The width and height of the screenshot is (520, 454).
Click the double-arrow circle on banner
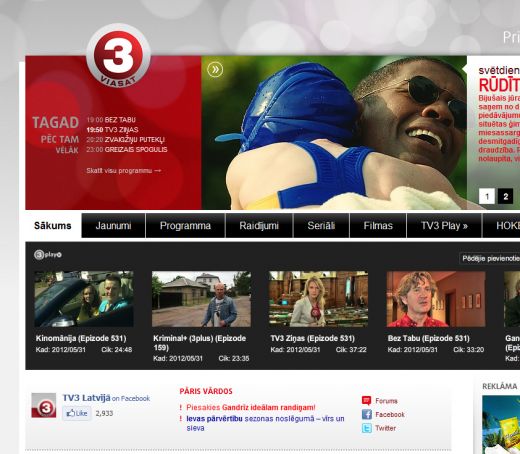click(x=215, y=69)
